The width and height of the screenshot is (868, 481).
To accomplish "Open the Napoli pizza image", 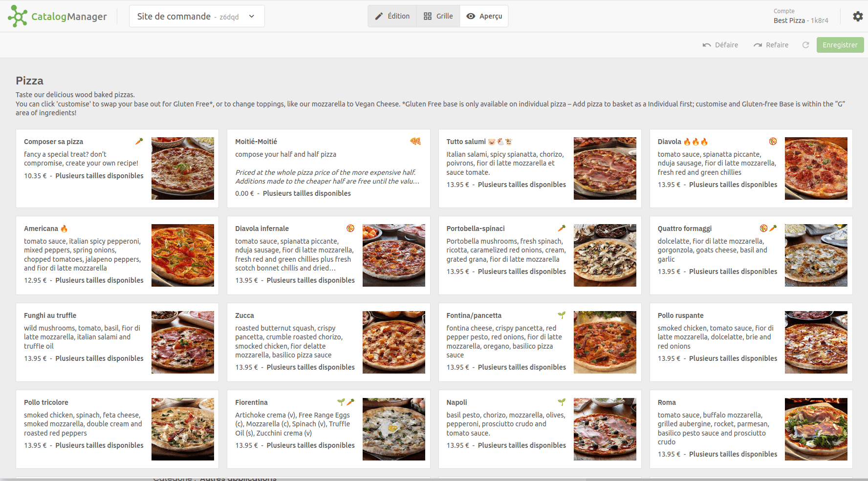I will click(605, 429).
